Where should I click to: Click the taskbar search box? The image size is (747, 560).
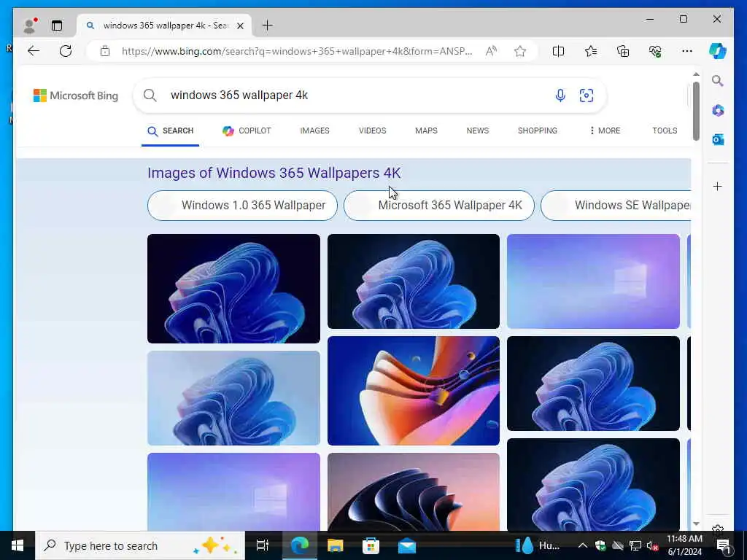click(140, 545)
